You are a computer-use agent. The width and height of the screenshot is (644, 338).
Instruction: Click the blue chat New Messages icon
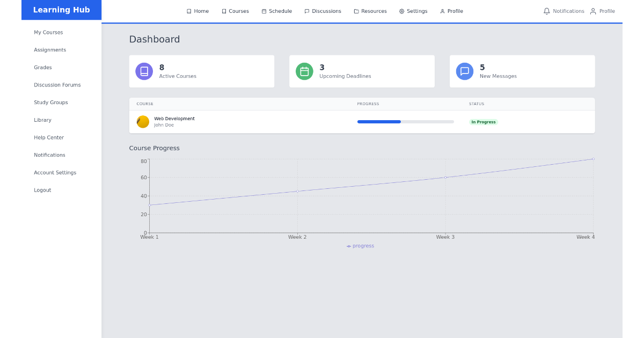(465, 71)
